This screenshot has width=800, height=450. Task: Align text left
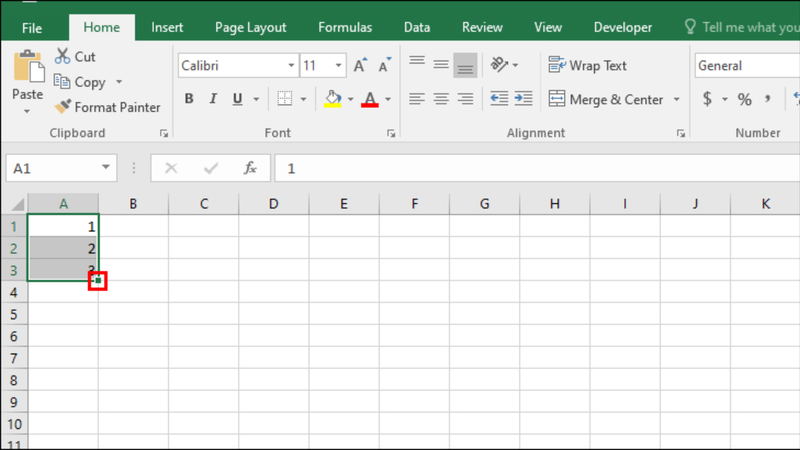point(417,98)
